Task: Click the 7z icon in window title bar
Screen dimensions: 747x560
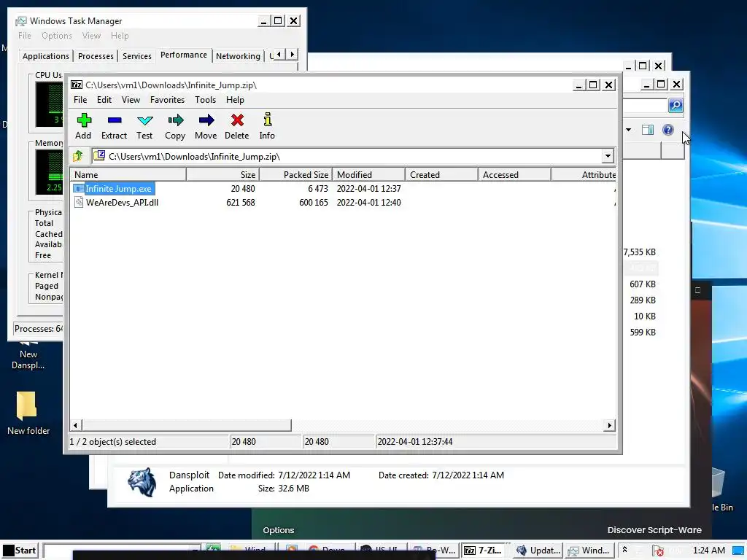Action: pyautogui.click(x=76, y=85)
